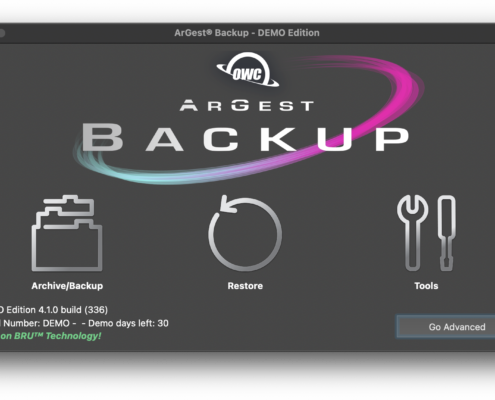Click the arrowhead on the Restore icon
This screenshot has width=495, height=400.
coord(229,204)
